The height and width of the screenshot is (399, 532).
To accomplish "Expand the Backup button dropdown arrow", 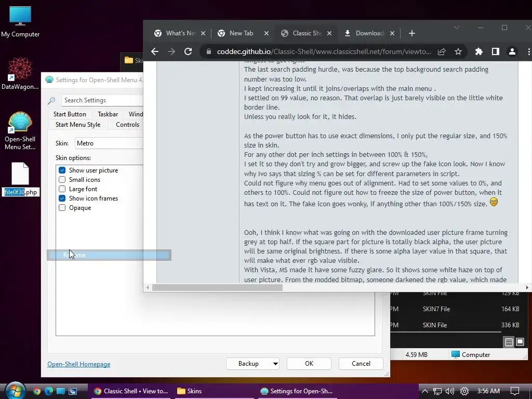I will click(275, 364).
